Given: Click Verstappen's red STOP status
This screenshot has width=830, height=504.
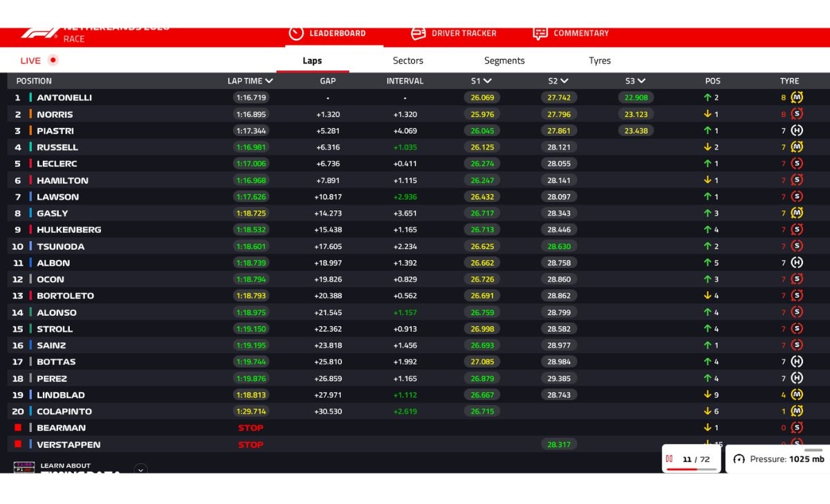Looking at the screenshot, I should [x=250, y=445].
